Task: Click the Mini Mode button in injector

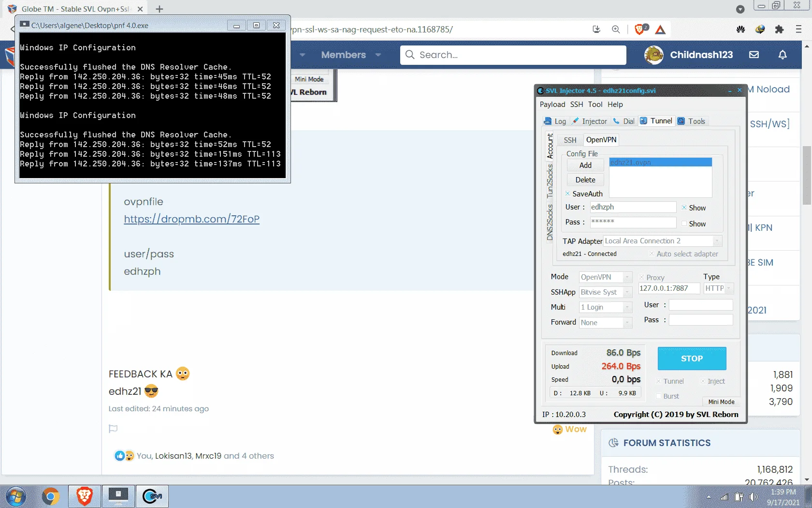Action: (721, 402)
